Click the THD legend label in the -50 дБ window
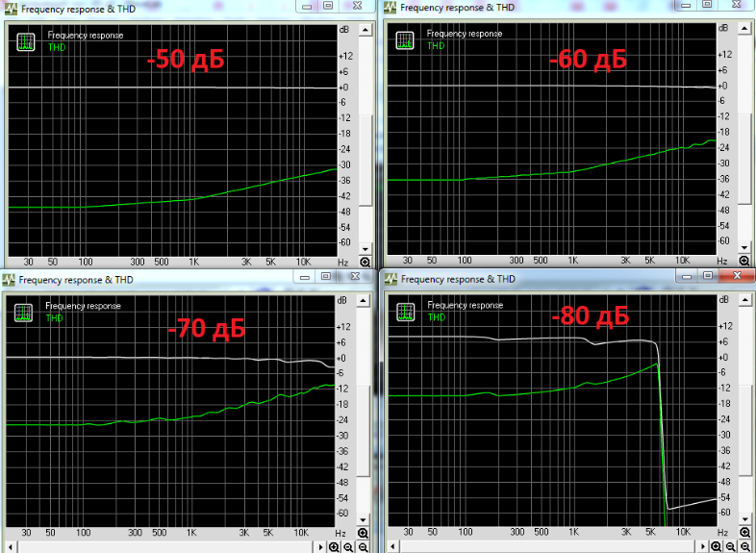Viewport: 756px width, 553px height. (57, 47)
